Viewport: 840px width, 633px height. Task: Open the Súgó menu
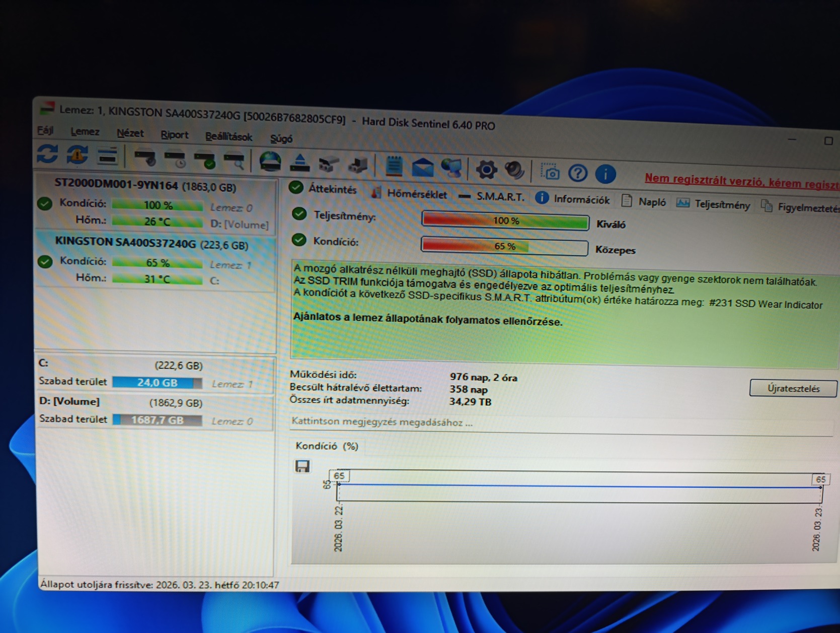(281, 139)
